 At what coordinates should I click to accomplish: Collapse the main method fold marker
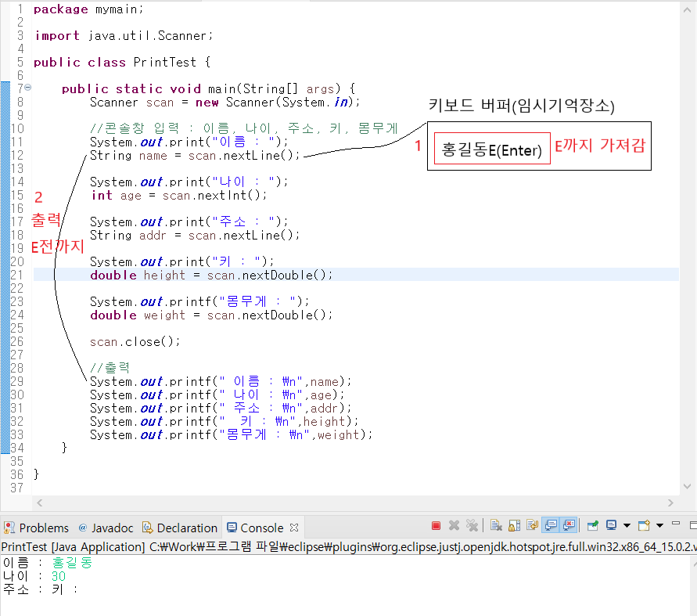tap(27, 88)
